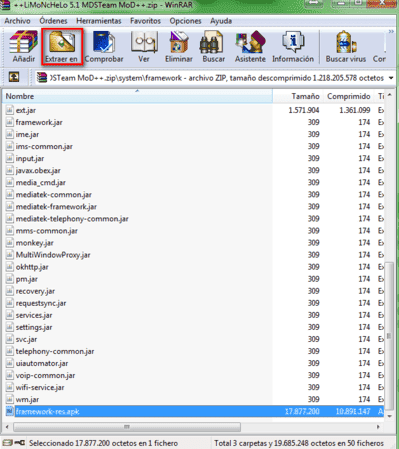Open the Opciones menu
The image size is (399, 449).
(185, 21)
